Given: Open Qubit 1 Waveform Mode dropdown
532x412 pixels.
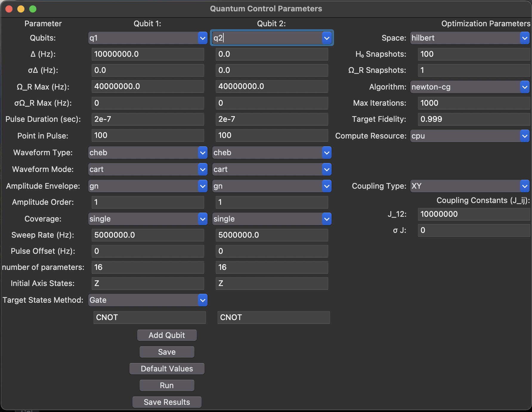Looking at the screenshot, I should tap(148, 169).
